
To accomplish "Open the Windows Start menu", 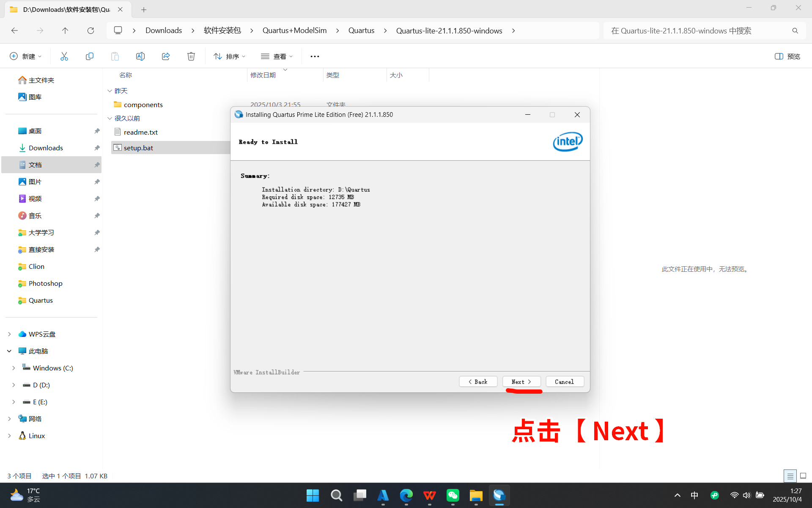I will tap(313, 495).
